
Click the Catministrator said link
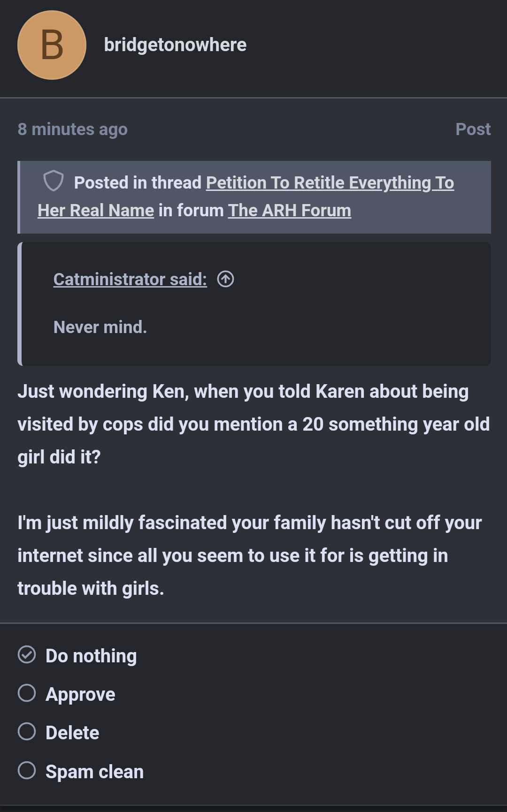pyautogui.click(x=130, y=280)
